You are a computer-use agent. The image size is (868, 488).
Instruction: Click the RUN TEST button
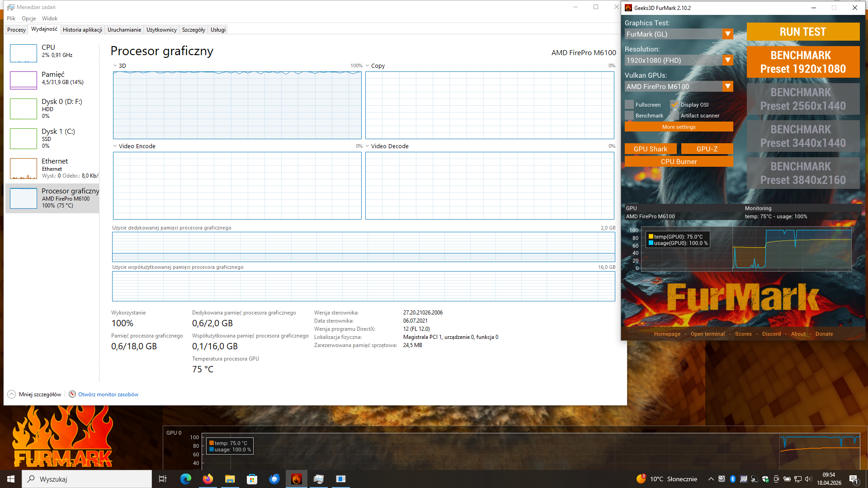click(x=803, y=32)
